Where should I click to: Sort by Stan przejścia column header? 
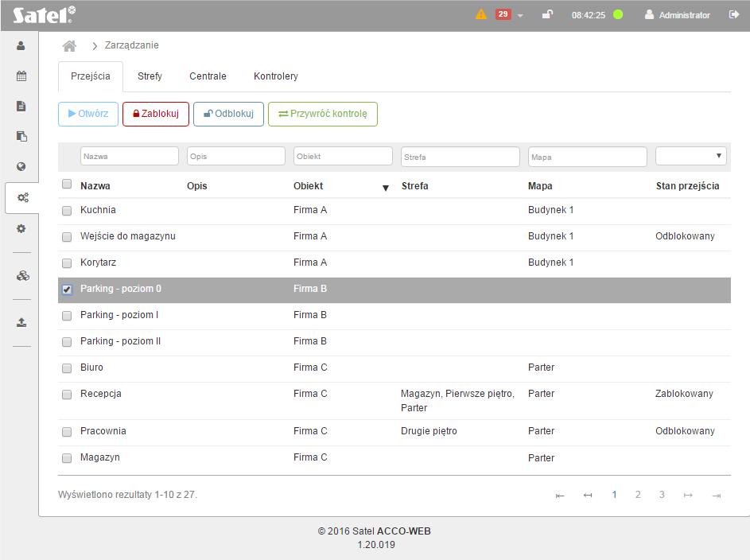[x=687, y=186]
